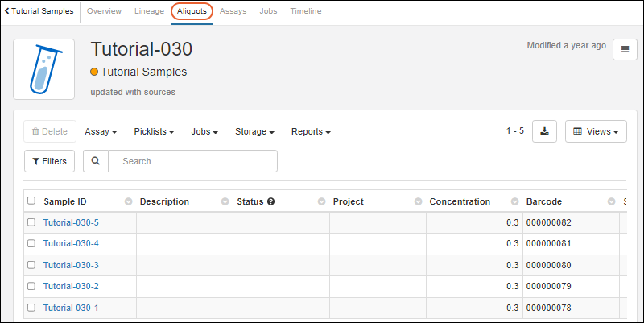
Task: Open the Tutorial-030-3 sample link
Action: coord(71,265)
